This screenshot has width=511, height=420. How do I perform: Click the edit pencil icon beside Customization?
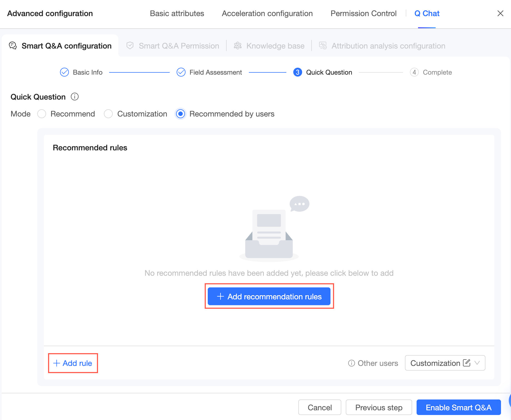pyautogui.click(x=467, y=363)
